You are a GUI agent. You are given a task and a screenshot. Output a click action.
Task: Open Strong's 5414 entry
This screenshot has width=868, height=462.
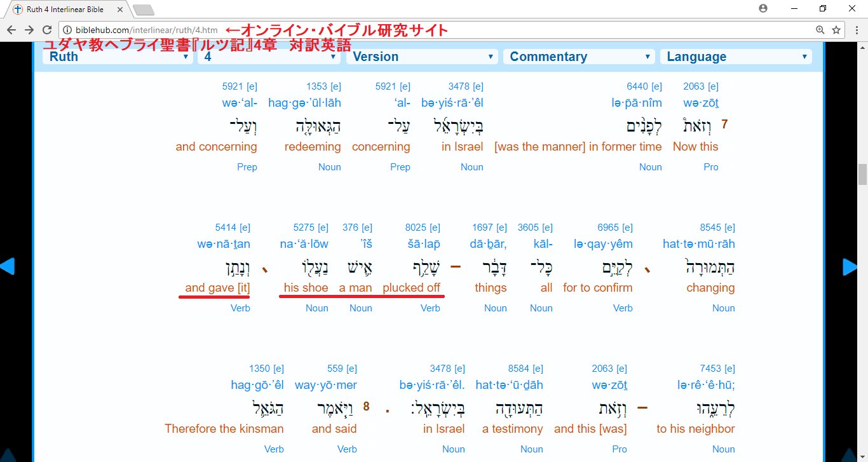click(x=226, y=228)
